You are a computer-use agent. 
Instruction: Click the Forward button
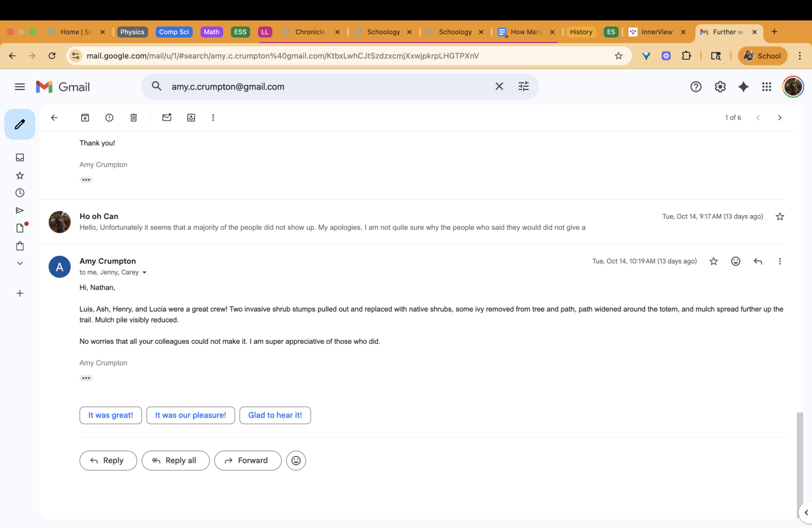click(x=248, y=461)
